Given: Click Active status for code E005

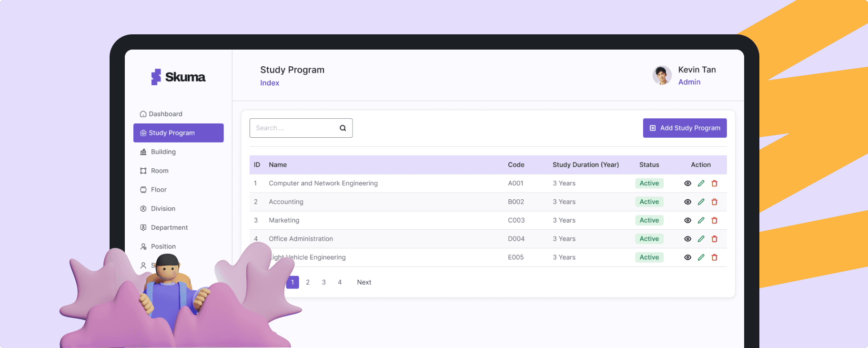Looking at the screenshot, I should (x=649, y=257).
